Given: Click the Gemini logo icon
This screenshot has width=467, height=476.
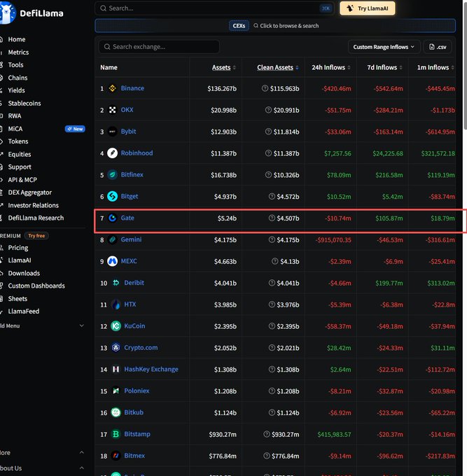Looking at the screenshot, I should pyautogui.click(x=112, y=239).
